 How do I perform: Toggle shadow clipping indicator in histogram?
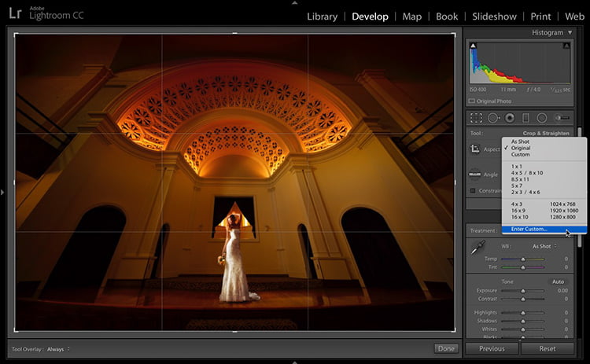click(x=474, y=47)
